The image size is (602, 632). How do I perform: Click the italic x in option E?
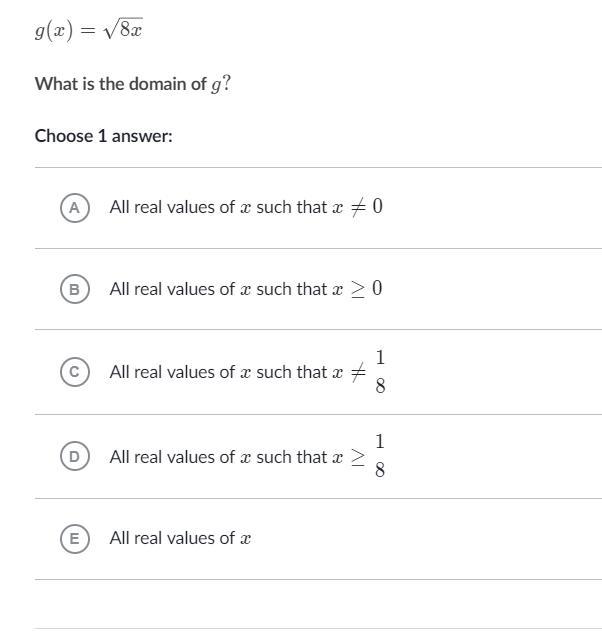(245, 539)
